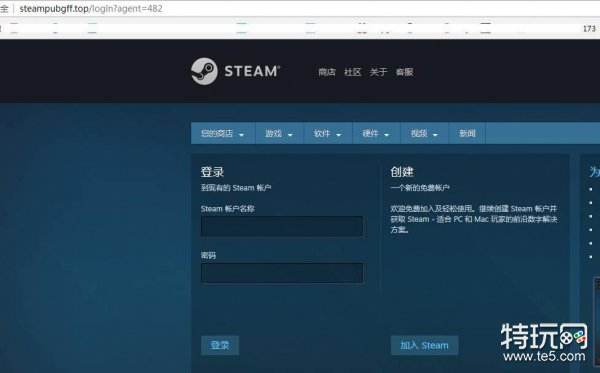Click the 登录 sign-in button
Screen dimensions: 600x373
pyautogui.click(x=220, y=345)
